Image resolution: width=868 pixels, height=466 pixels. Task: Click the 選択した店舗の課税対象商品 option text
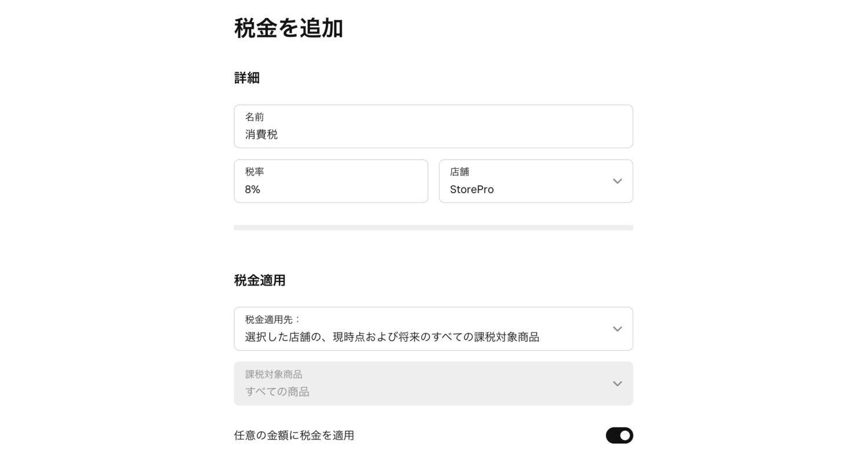click(x=392, y=337)
